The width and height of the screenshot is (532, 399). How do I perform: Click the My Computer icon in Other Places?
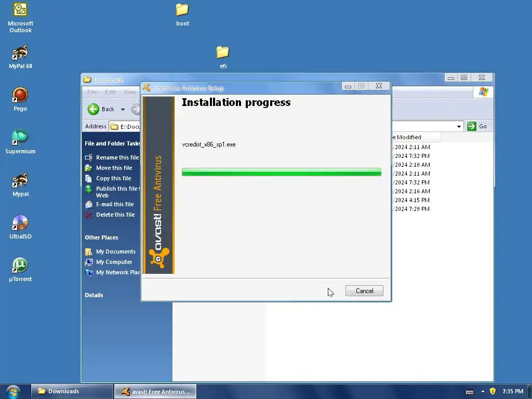pyautogui.click(x=89, y=262)
